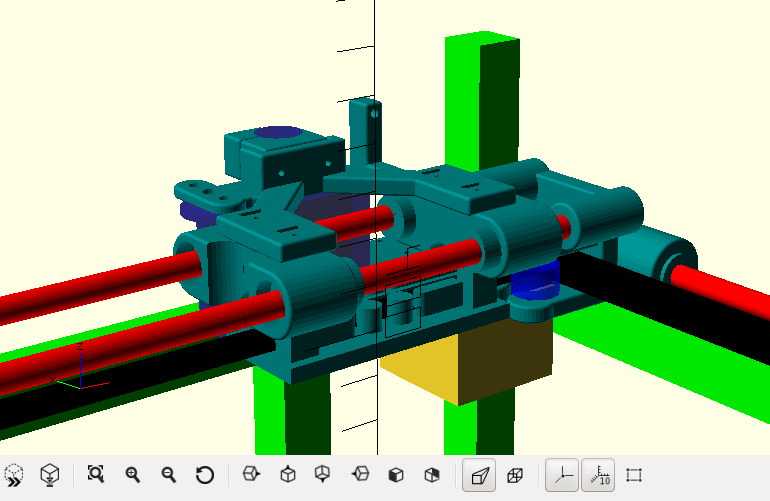
Task: Toggle Show Axes button
Action: tap(562, 475)
